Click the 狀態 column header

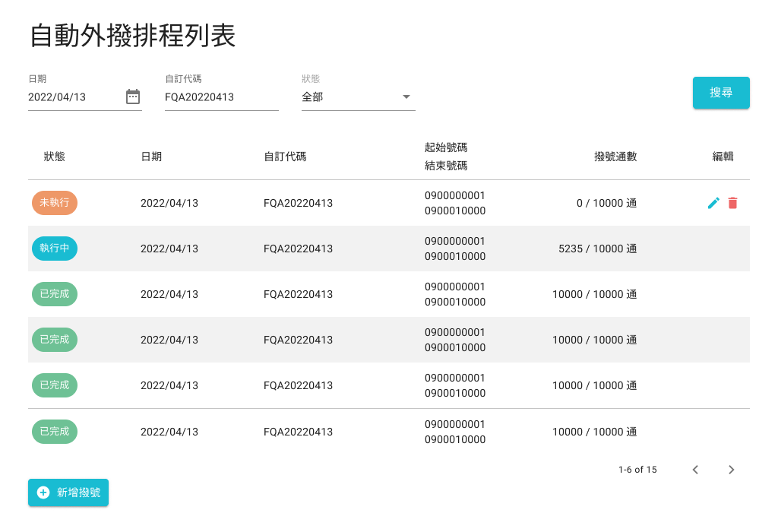(x=54, y=157)
